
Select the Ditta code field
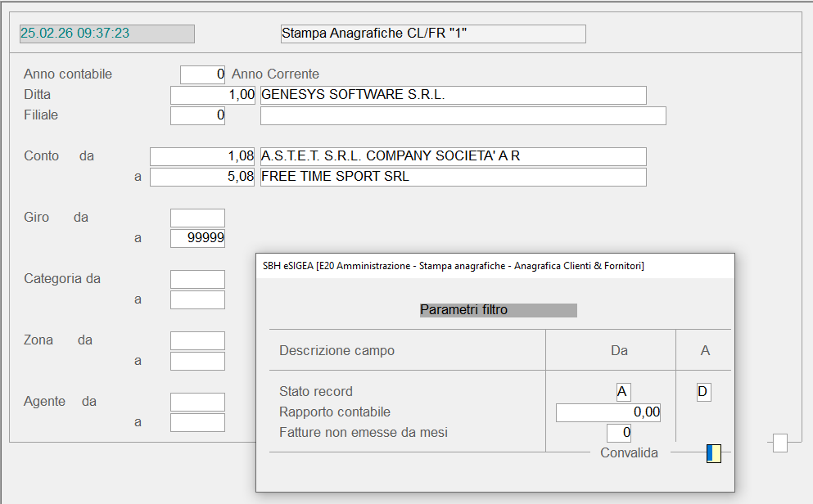(213, 95)
